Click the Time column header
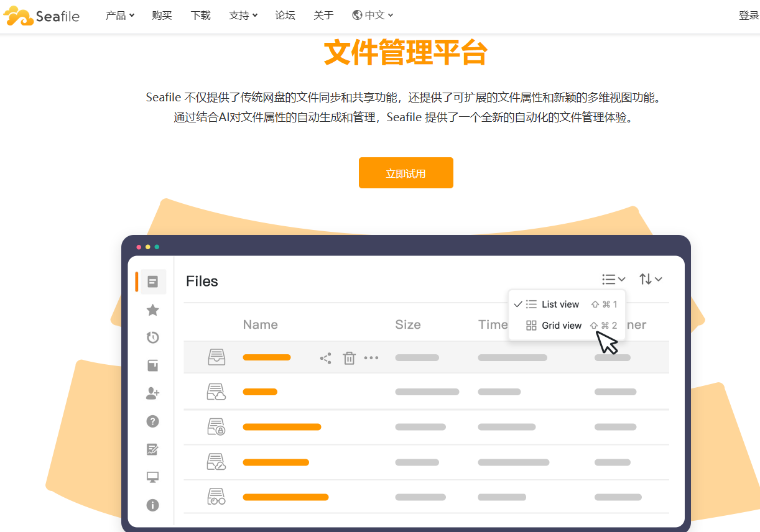Viewport: 760px width, 532px height. coord(493,324)
